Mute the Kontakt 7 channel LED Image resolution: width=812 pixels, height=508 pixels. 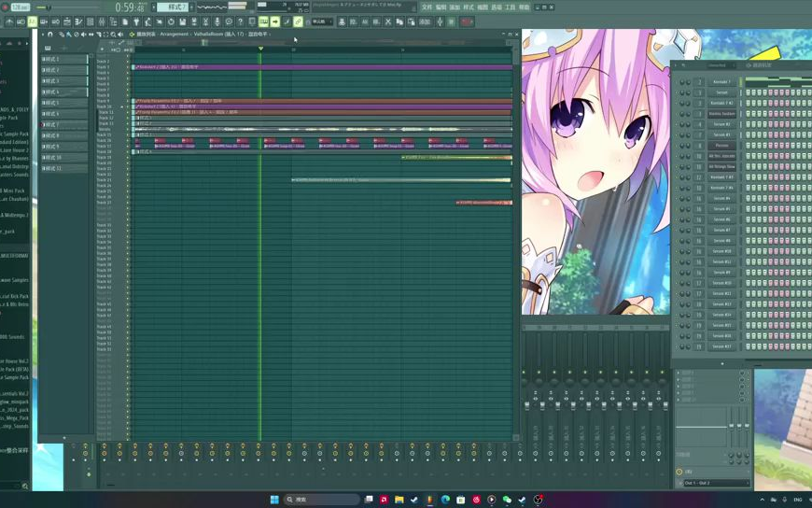tap(677, 82)
